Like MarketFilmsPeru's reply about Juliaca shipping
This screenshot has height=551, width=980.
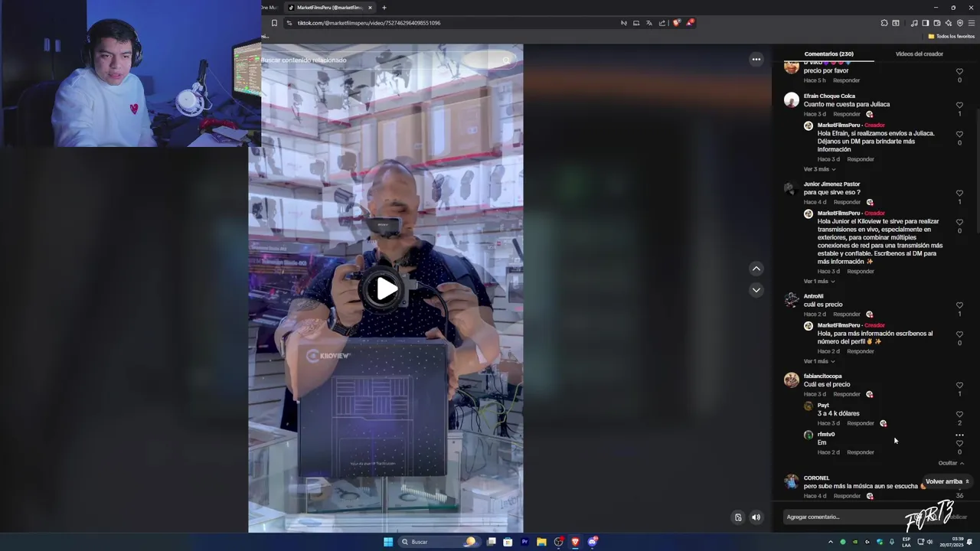959,134
